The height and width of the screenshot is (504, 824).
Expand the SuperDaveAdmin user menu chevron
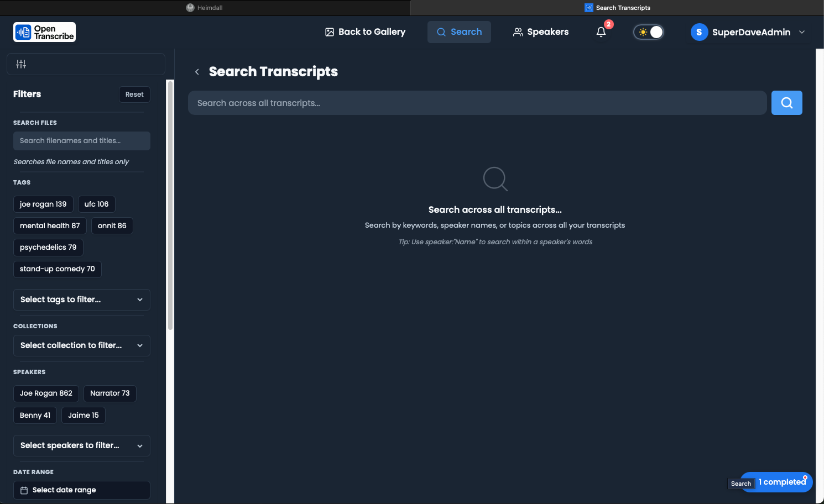click(802, 32)
